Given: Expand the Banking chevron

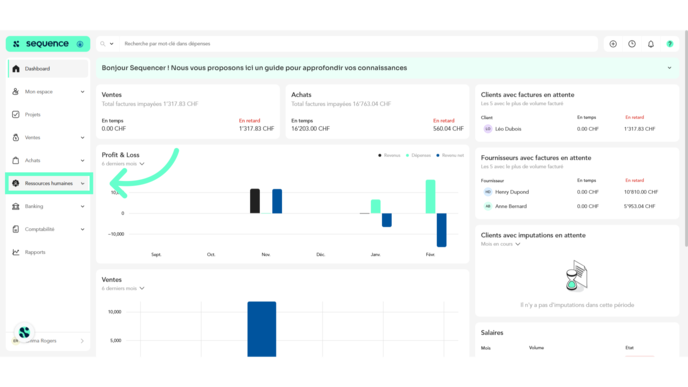Looking at the screenshot, I should 82,206.
